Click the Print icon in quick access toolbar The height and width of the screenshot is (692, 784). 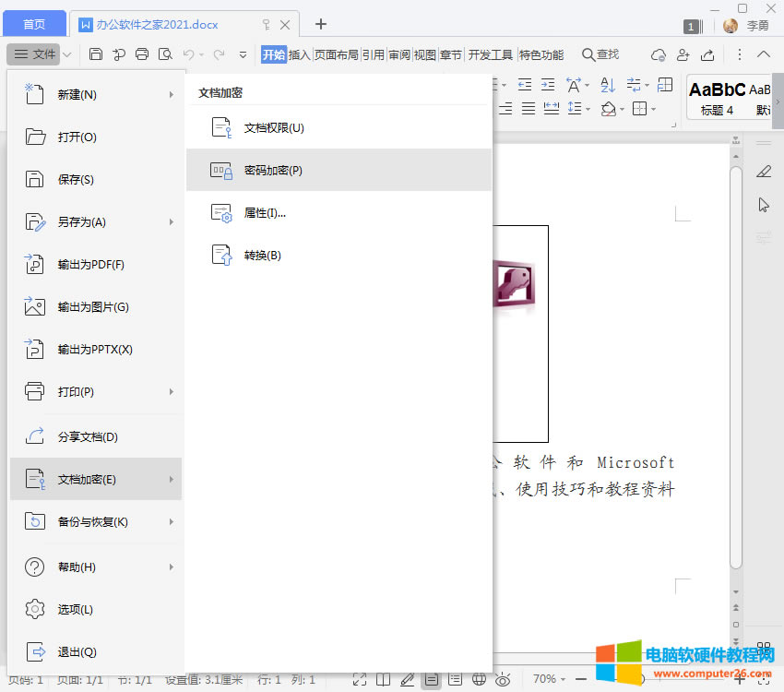point(142,54)
